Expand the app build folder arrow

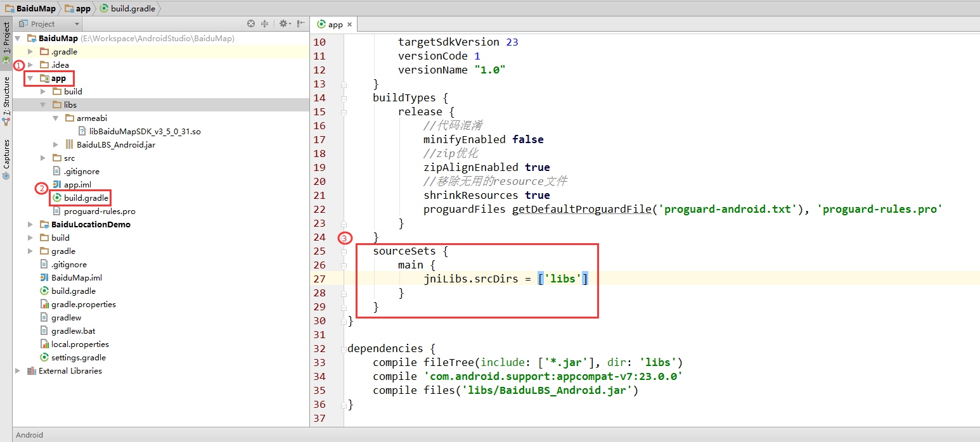pos(43,92)
